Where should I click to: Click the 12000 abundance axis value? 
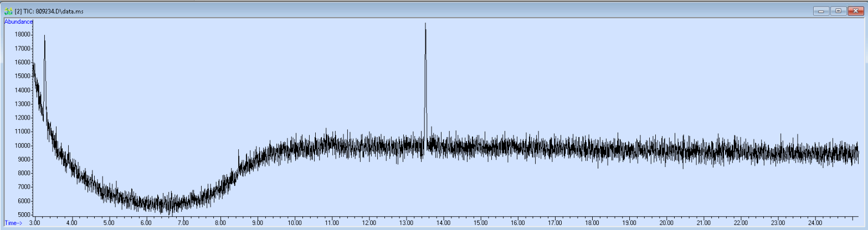coord(23,118)
